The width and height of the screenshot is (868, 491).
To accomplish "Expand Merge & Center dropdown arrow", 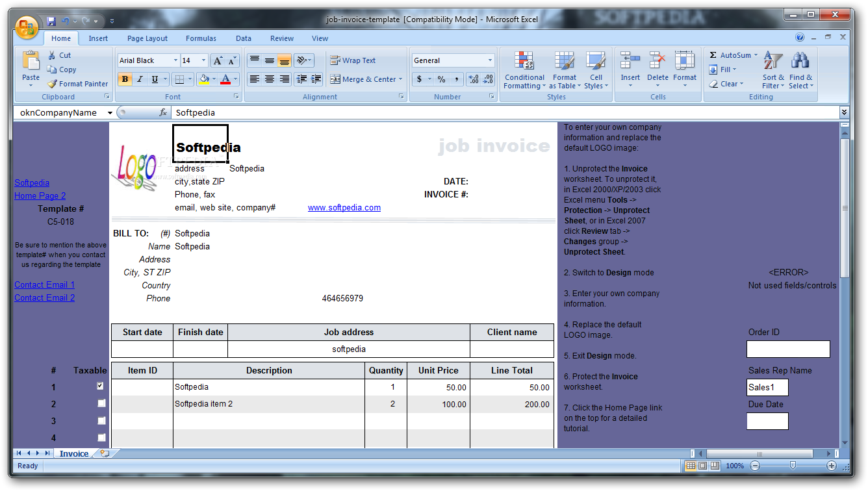I will click(x=400, y=79).
